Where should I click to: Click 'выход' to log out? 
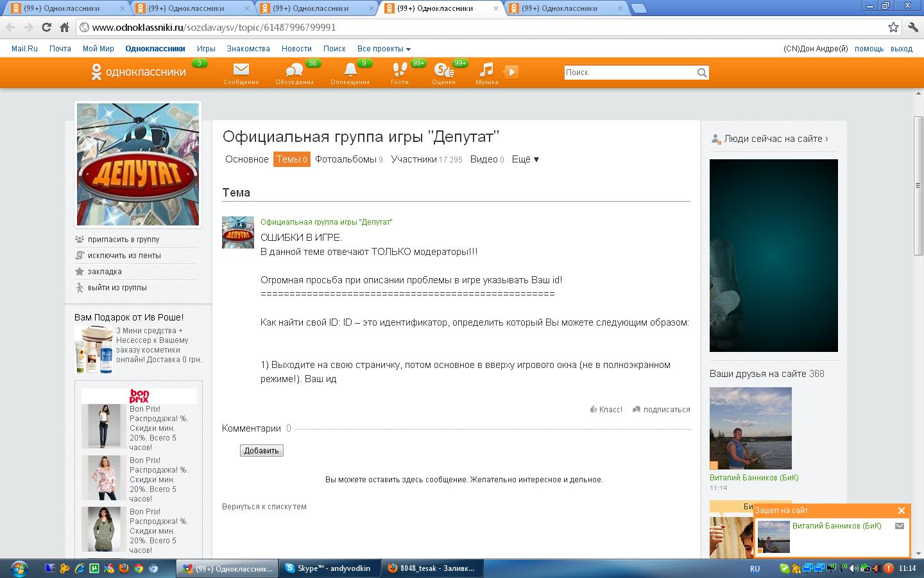[902, 49]
